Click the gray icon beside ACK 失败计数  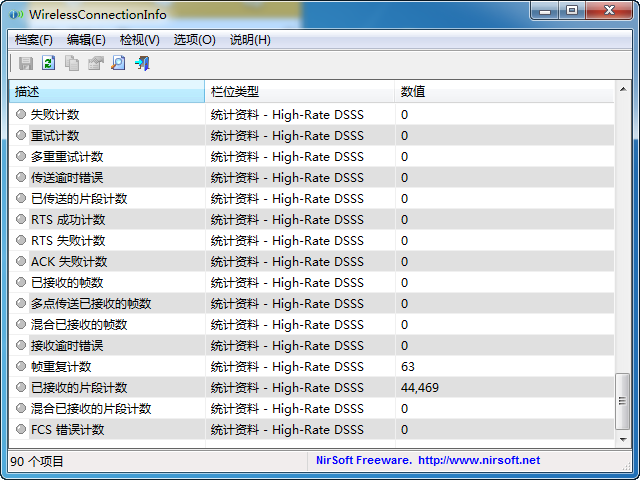pyautogui.click(x=21, y=261)
